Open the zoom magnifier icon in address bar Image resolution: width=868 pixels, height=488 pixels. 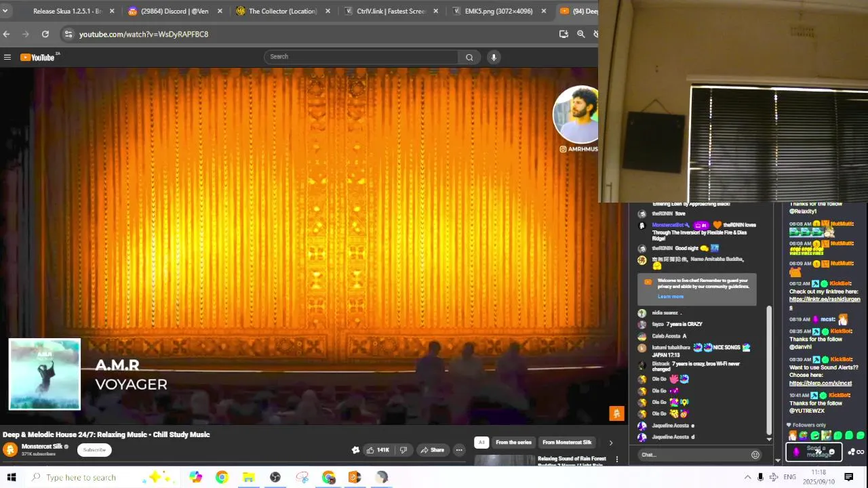[x=581, y=34]
